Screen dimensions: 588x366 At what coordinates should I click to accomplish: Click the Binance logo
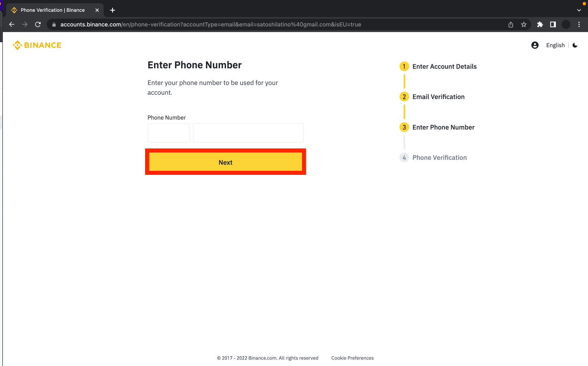pyautogui.click(x=37, y=45)
